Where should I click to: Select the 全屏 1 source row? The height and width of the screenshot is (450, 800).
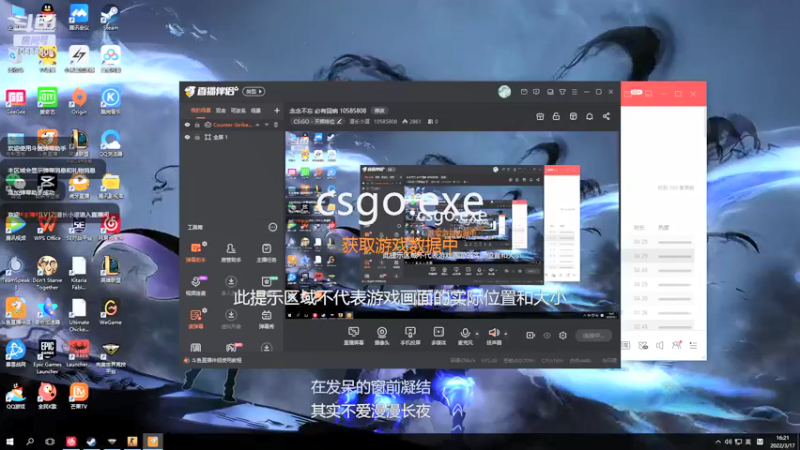(232, 137)
